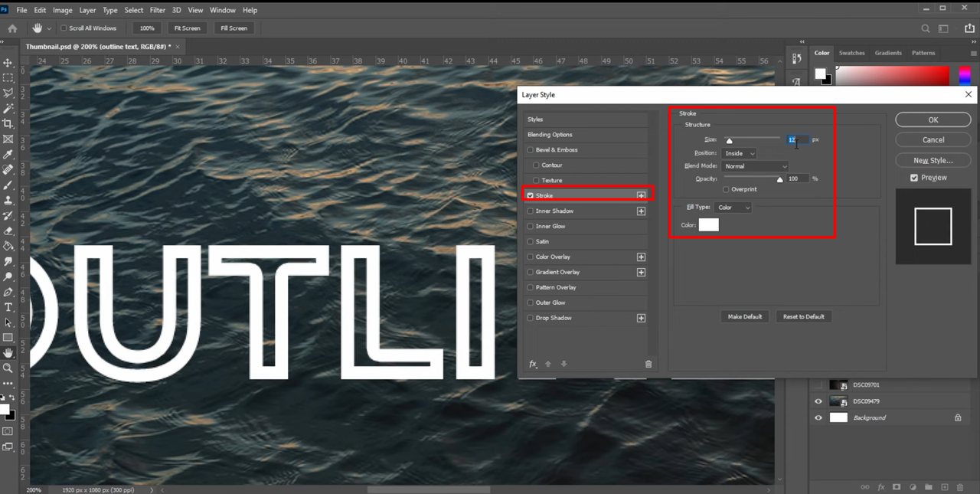The image size is (980, 494).
Task: Create a new group folder icon
Action: tap(928, 487)
